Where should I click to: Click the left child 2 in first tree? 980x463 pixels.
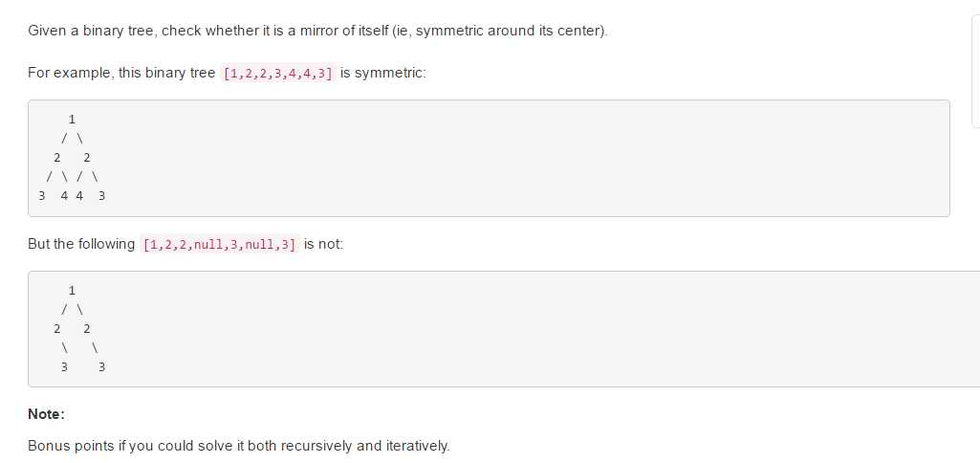pos(56,158)
